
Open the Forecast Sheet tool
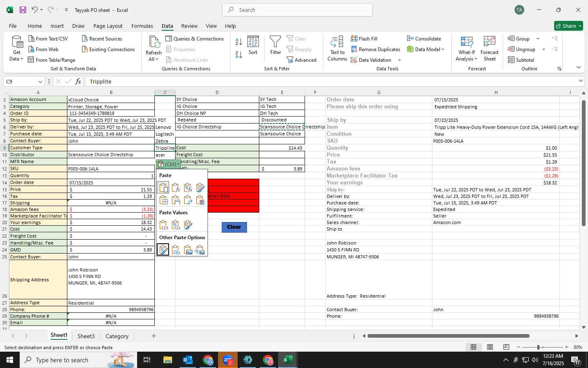(490, 49)
